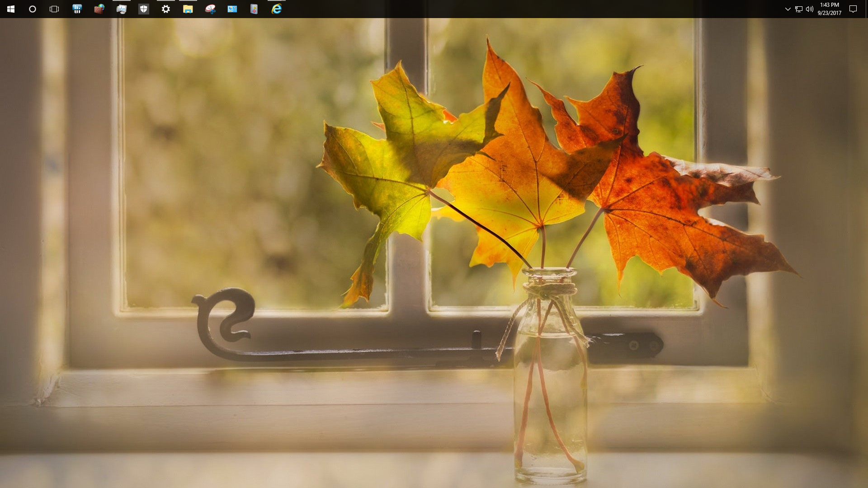Click empty area of the taskbar

497,9
